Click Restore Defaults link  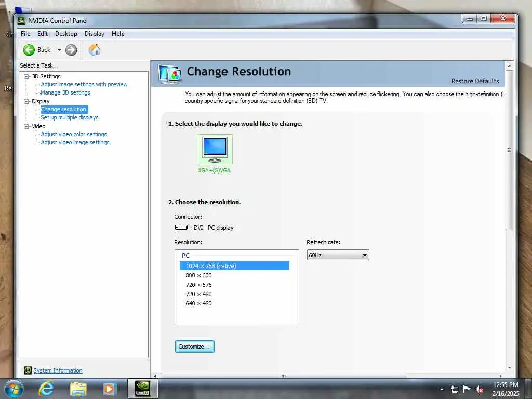click(475, 81)
